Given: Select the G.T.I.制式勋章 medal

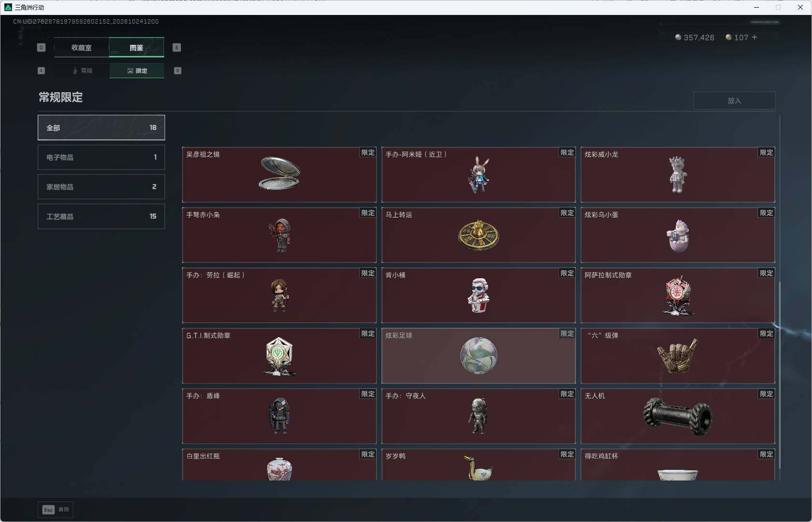Looking at the screenshot, I should (279, 356).
